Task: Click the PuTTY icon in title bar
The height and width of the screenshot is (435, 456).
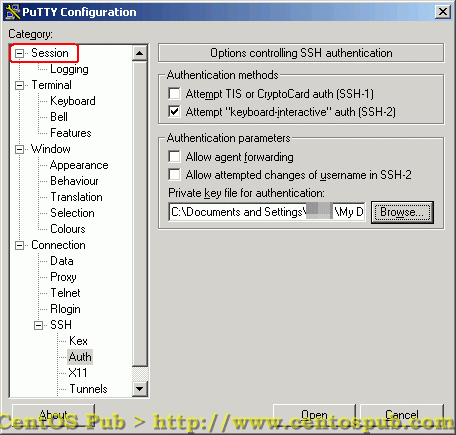Action: 13,12
